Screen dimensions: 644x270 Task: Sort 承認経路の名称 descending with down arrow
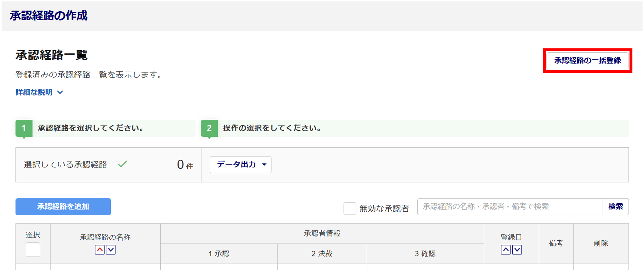(111, 250)
